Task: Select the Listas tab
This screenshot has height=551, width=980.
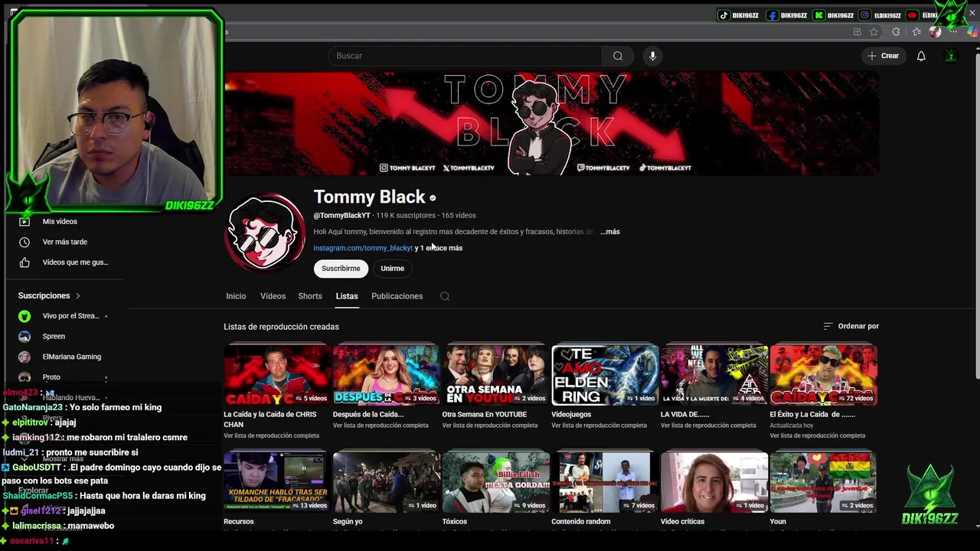Action: pyautogui.click(x=347, y=296)
